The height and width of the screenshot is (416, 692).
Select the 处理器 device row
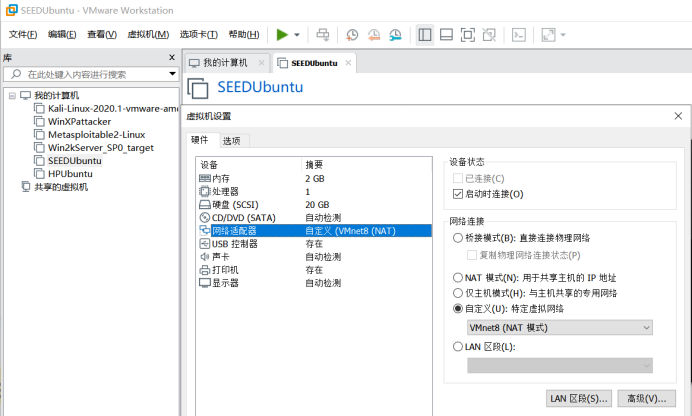314,191
